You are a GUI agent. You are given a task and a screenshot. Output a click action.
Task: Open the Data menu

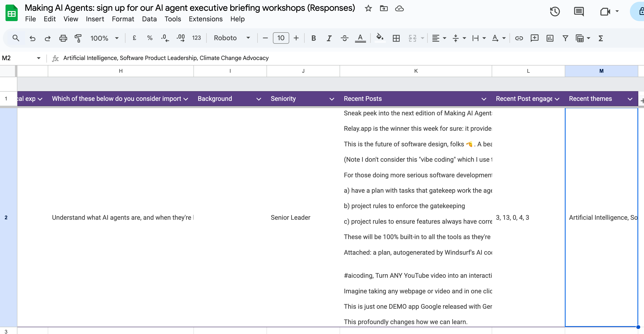(149, 19)
